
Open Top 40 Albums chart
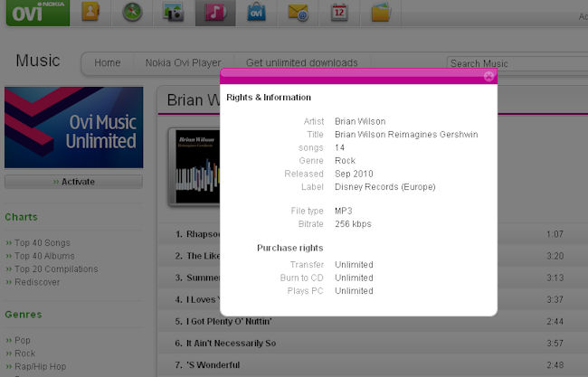[44, 256]
